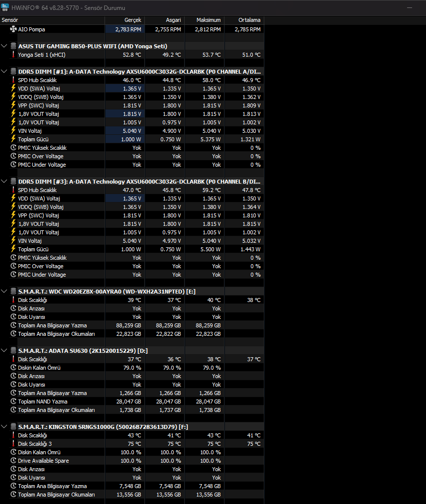Click the clock icon beside Toplam NAND Yazma
This screenshot has height=504, width=426.
[x=13, y=401]
